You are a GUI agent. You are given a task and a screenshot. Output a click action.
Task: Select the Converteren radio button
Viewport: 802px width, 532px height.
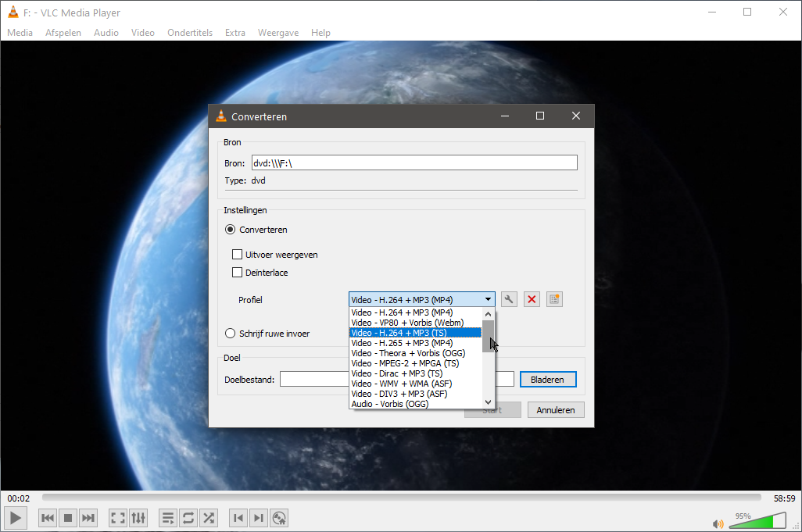click(230, 230)
